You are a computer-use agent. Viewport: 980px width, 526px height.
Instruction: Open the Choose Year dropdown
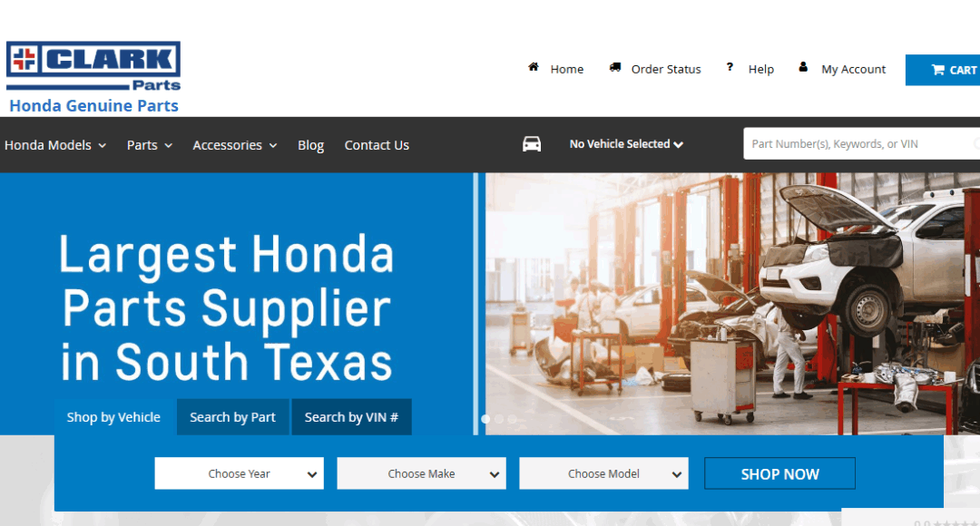[x=240, y=473]
